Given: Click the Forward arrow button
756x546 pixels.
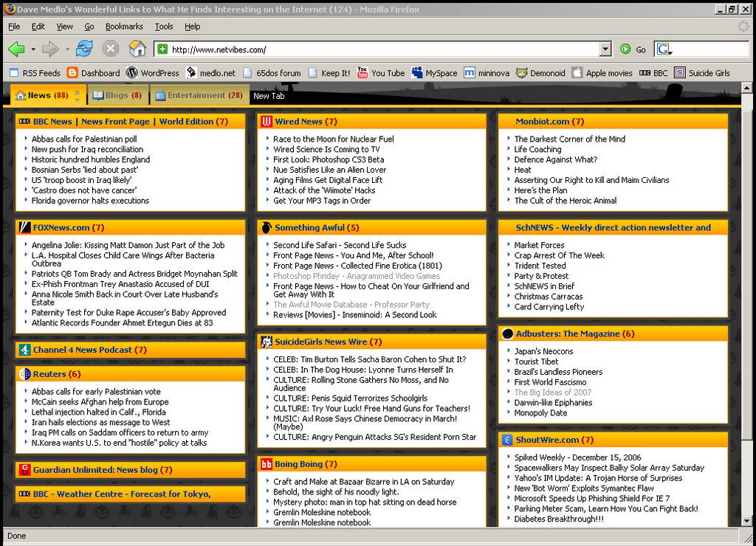Looking at the screenshot, I should tap(50, 49).
